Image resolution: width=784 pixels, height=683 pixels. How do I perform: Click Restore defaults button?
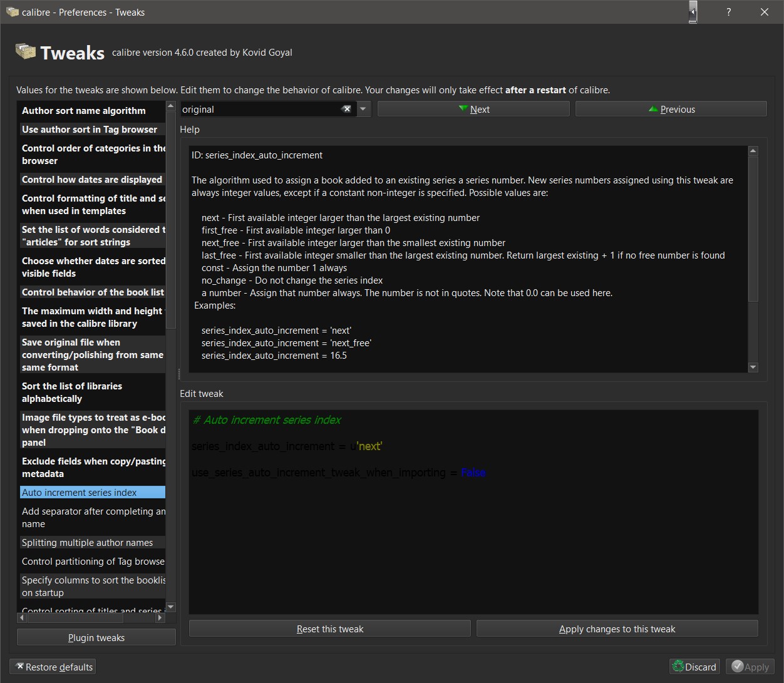coord(53,667)
